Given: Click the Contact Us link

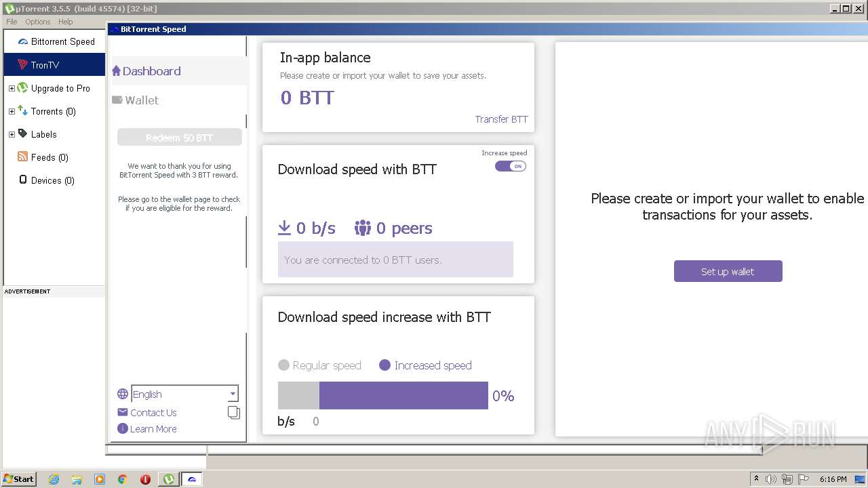Looking at the screenshot, I should 153,412.
